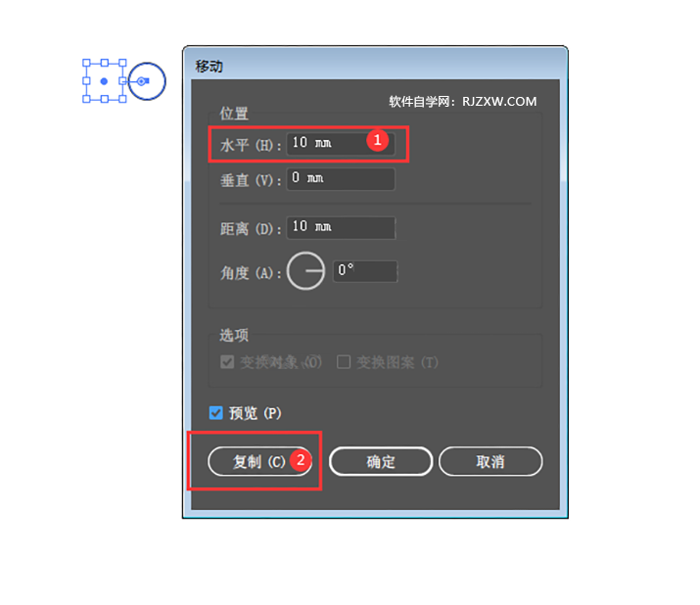Click the 水平 (H) input field

click(340, 144)
